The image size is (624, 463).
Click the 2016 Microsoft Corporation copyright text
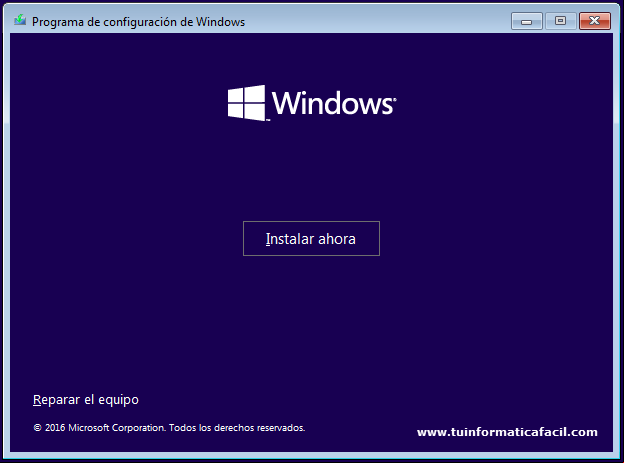click(x=169, y=428)
